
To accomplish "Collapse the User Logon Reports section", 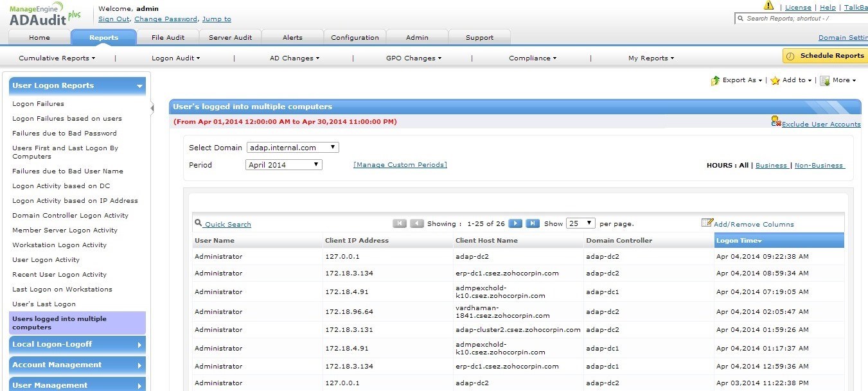I will (x=77, y=86).
